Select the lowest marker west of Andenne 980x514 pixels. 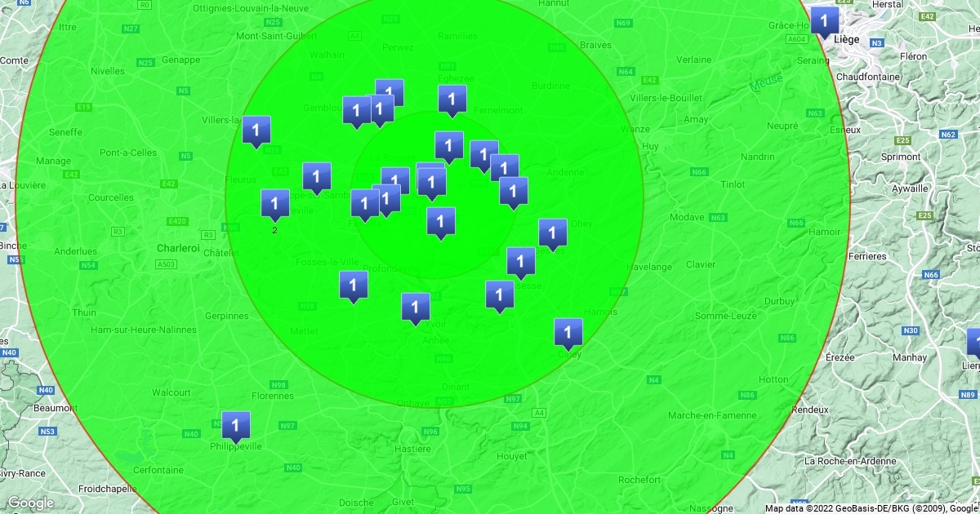pos(514,193)
